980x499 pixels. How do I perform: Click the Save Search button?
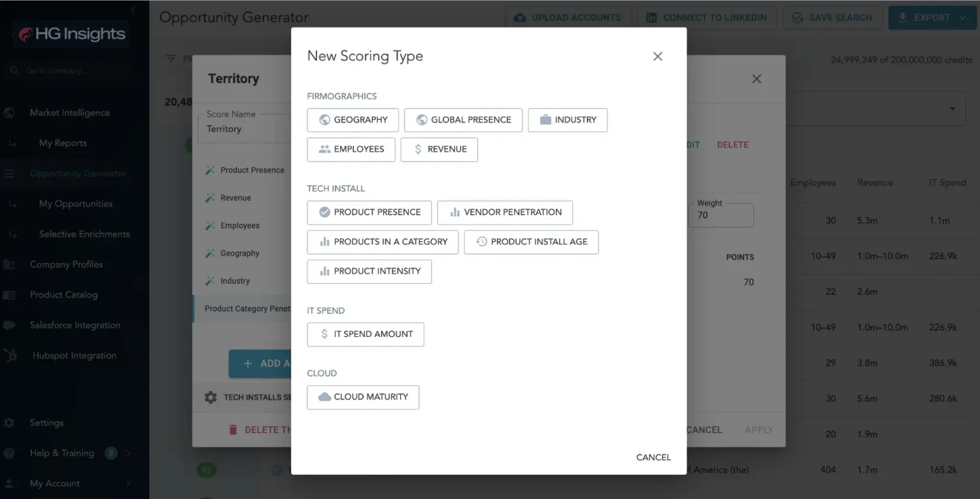833,18
